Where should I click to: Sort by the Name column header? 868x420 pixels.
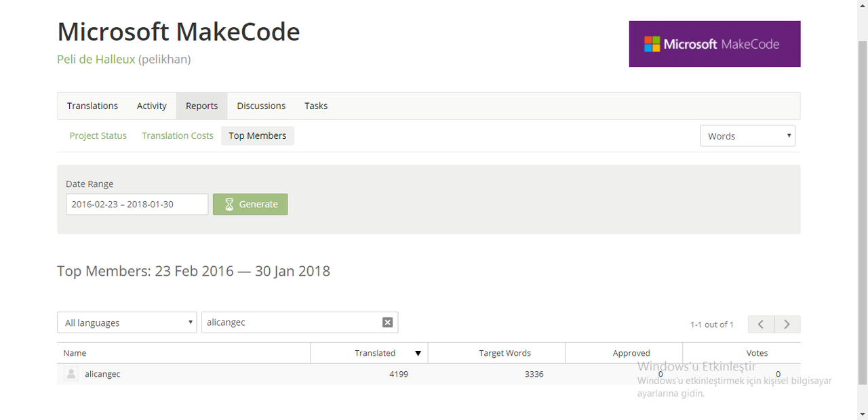[184, 353]
